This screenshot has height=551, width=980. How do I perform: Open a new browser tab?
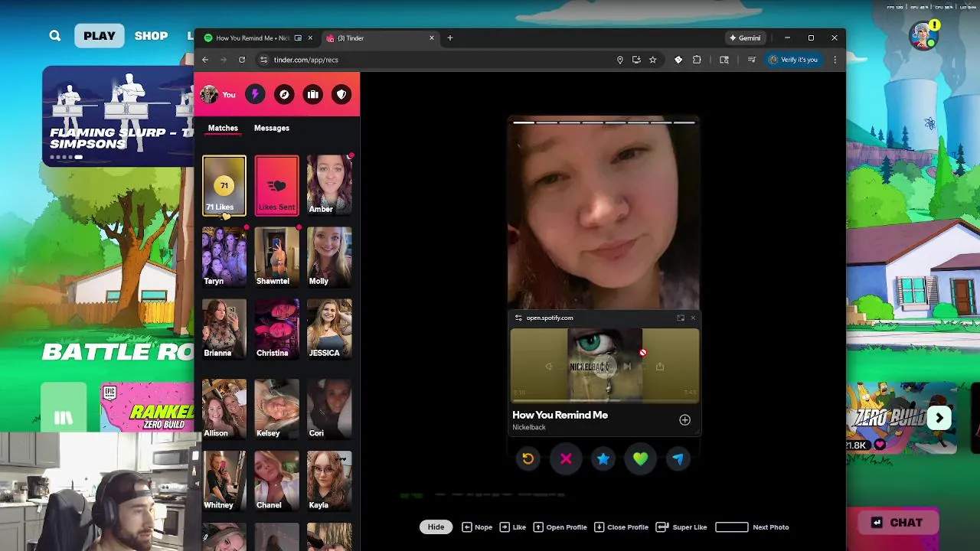(x=450, y=37)
